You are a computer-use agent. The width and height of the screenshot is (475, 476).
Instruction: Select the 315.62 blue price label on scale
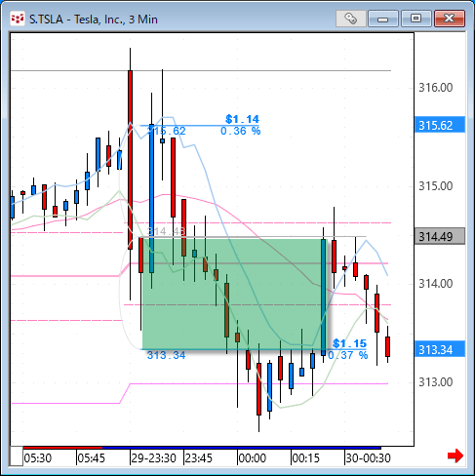pyautogui.click(x=440, y=125)
